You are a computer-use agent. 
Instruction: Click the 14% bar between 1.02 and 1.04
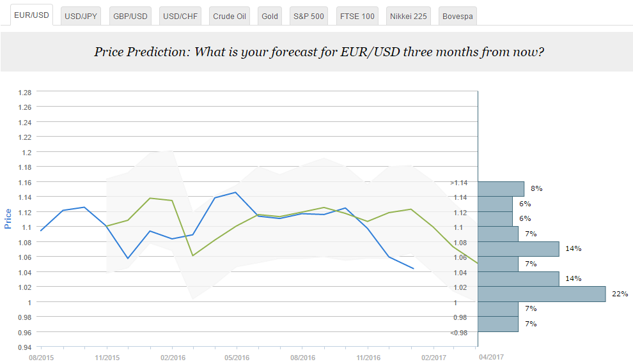[518, 278]
